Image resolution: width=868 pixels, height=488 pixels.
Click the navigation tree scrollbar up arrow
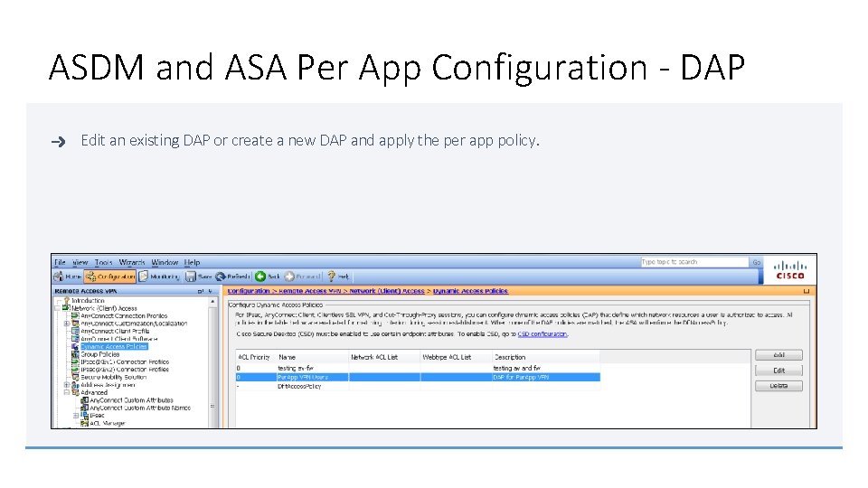click(212, 302)
